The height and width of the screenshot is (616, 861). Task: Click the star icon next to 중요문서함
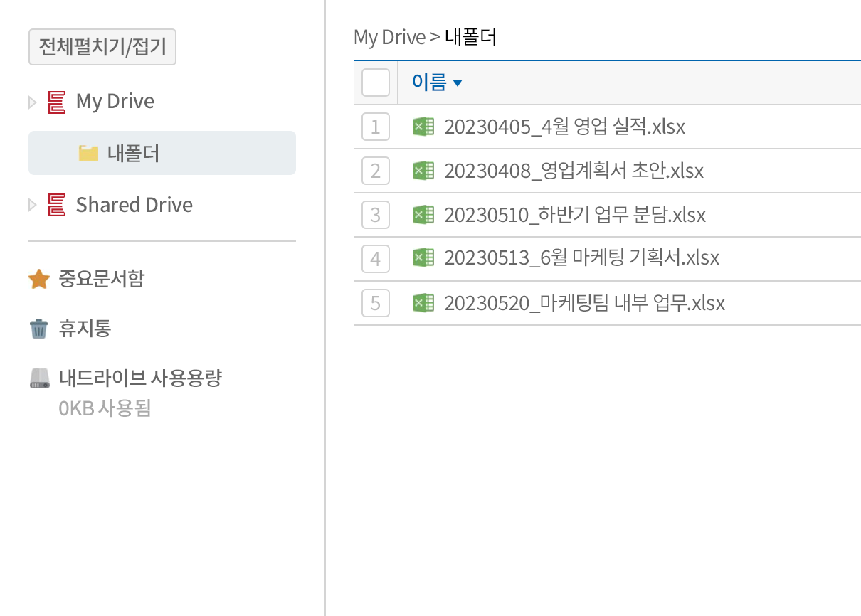tap(38, 279)
